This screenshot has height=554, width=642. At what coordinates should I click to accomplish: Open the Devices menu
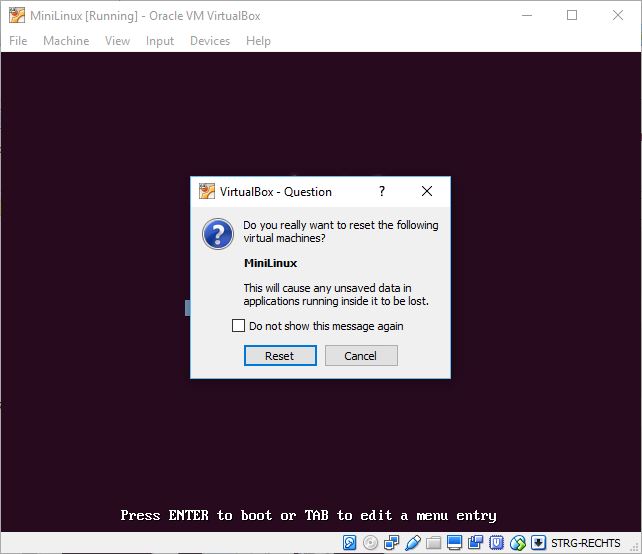coord(210,41)
